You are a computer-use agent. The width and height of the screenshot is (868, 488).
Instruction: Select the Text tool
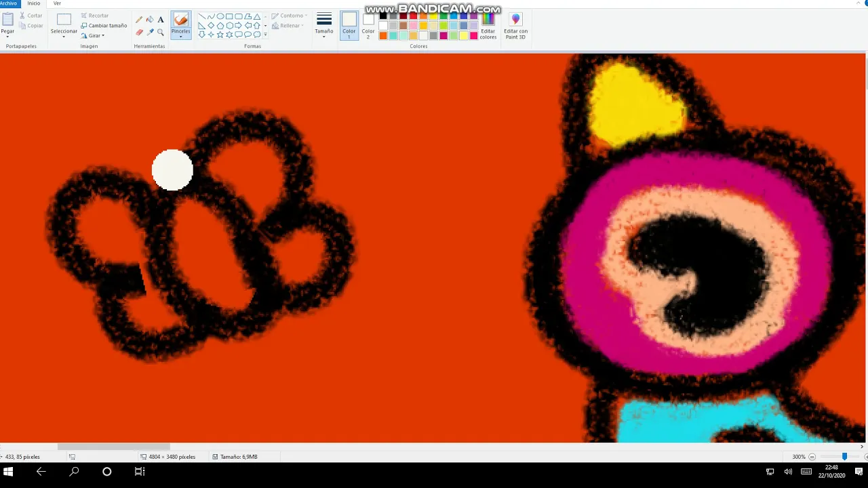pyautogui.click(x=161, y=20)
